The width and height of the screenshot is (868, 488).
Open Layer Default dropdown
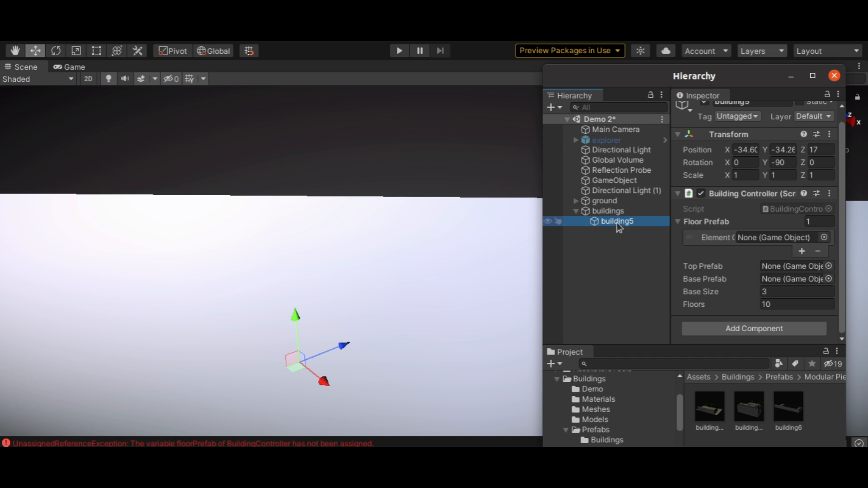coord(814,116)
